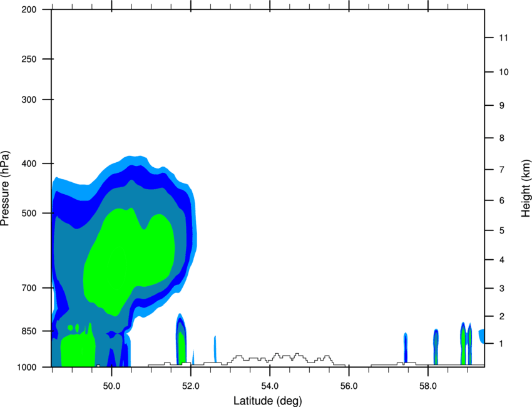Select the pressure tick label '500'

[29, 213]
